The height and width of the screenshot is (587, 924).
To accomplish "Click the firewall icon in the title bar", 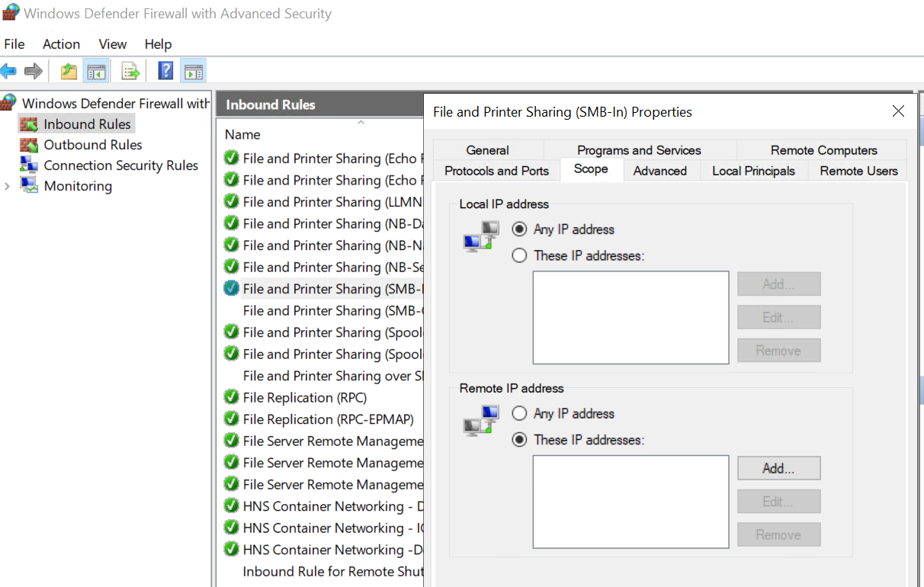I will pos(11,12).
